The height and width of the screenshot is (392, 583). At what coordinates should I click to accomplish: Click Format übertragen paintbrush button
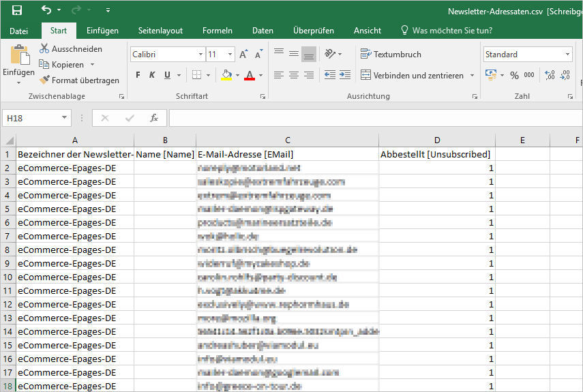coord(79,80)
